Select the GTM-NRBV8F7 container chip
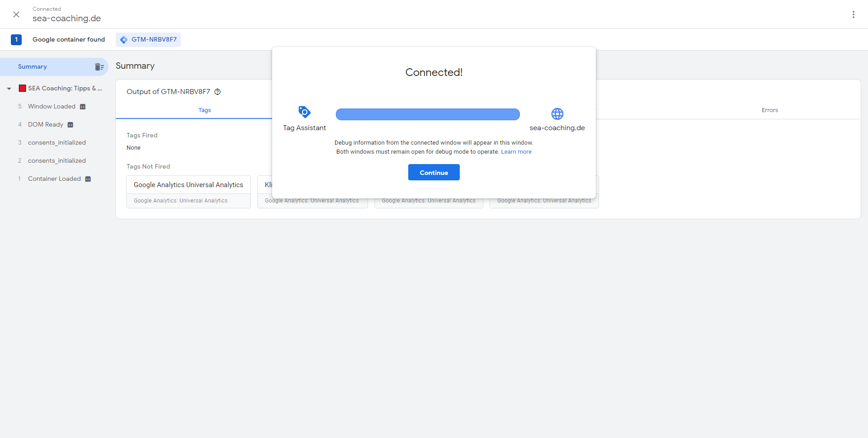The width and height of the screenshot is (868, 438). [x=148, y=40]
